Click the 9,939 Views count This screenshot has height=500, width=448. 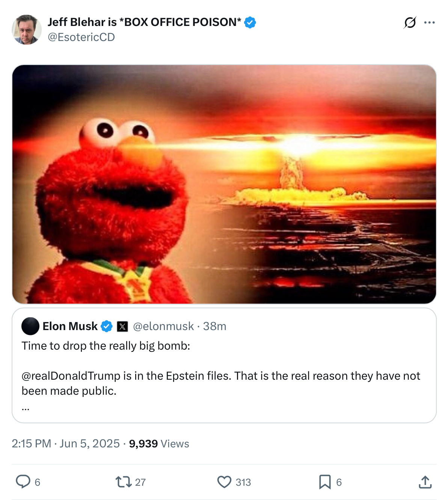pyautogui.click(x=159, y=444)
